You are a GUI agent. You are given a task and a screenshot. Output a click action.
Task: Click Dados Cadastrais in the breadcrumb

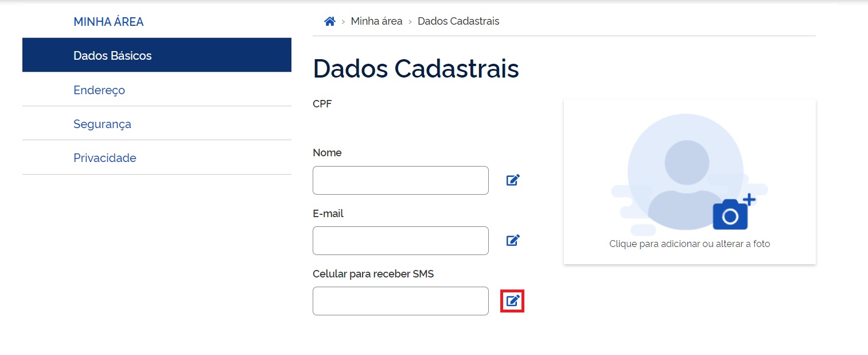[458, 21]
